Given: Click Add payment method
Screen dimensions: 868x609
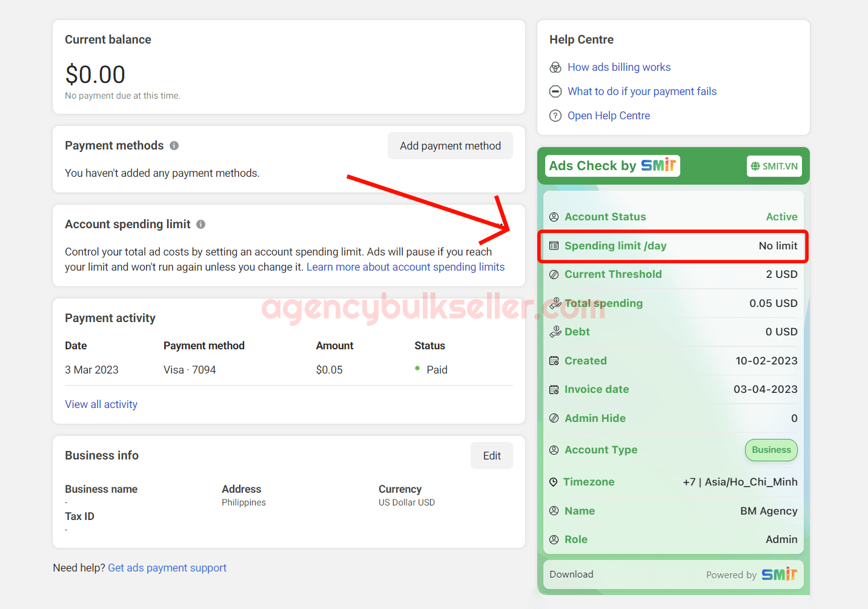Looking at the screenshot, I should pyautogui.click(x=450, y=145).
